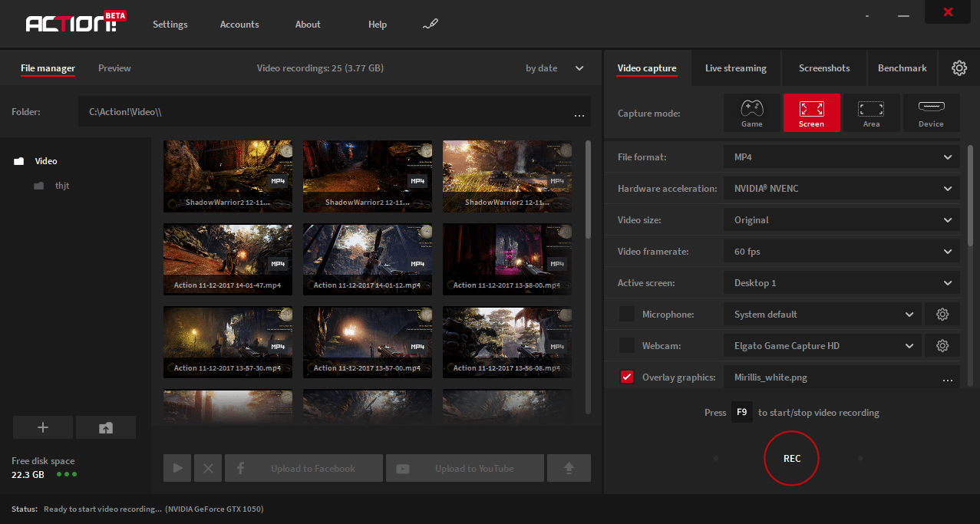Open the settings gear next to Benchmark tab
Screen dimensions: 980x524
click(x=959, y=68)
